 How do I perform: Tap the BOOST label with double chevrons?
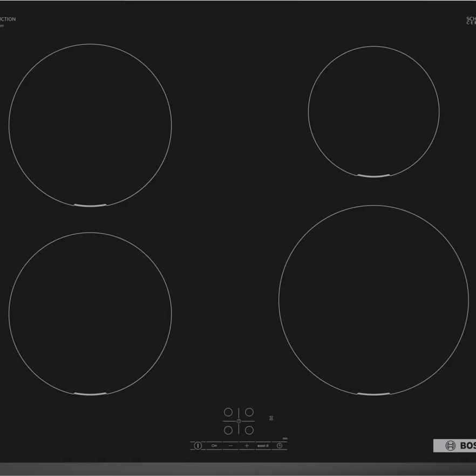coord(263,446)
